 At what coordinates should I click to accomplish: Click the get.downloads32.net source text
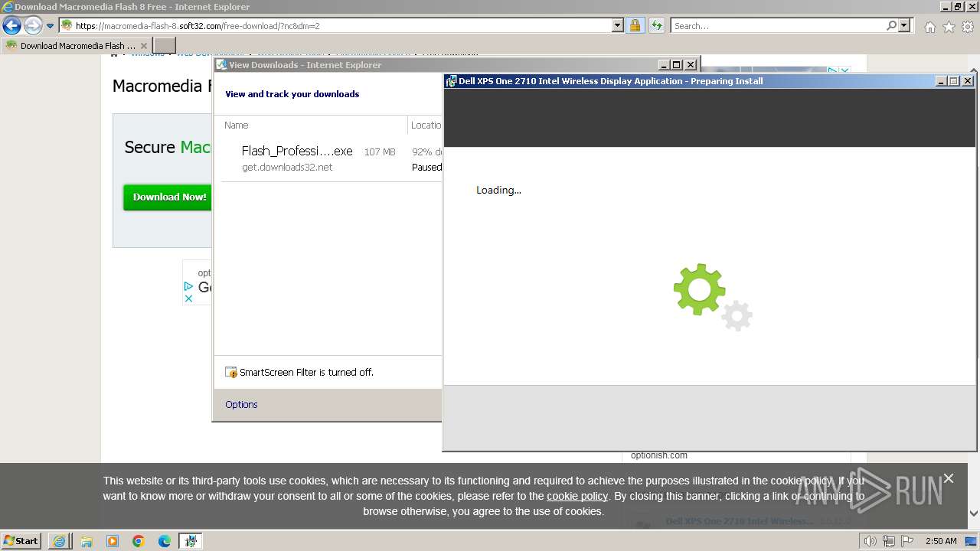(x=287, y=168)
